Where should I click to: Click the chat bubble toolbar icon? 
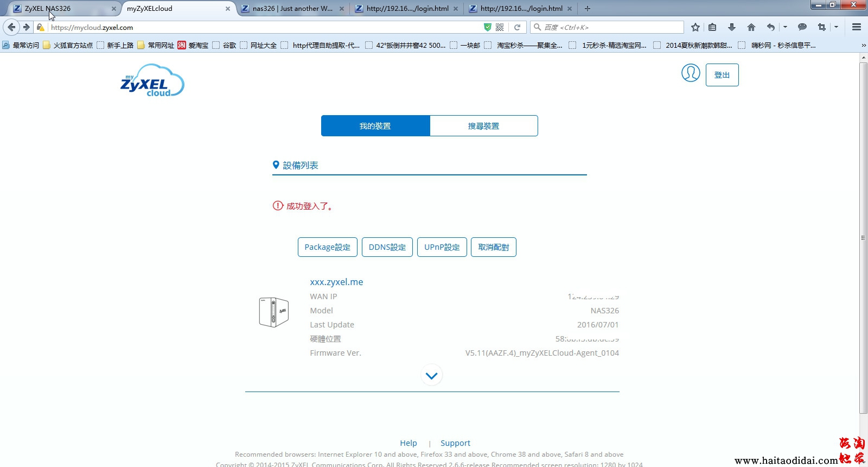(802, 27)
